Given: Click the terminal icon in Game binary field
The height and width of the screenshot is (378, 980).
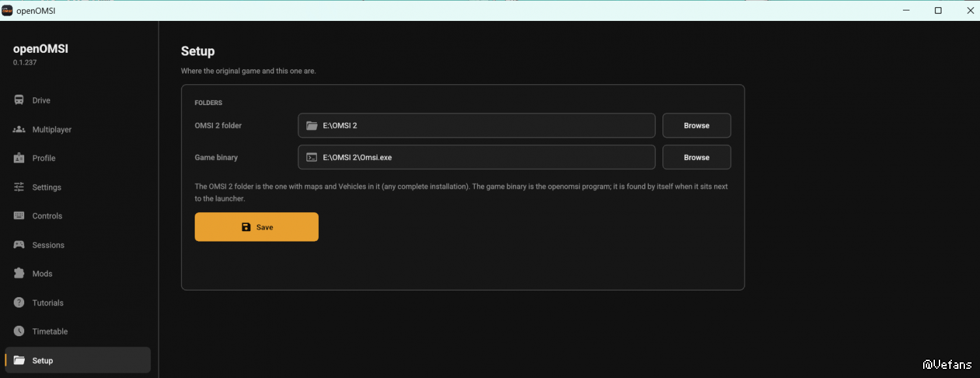Looking at the screenshot, I should click(x=312, y=157).
